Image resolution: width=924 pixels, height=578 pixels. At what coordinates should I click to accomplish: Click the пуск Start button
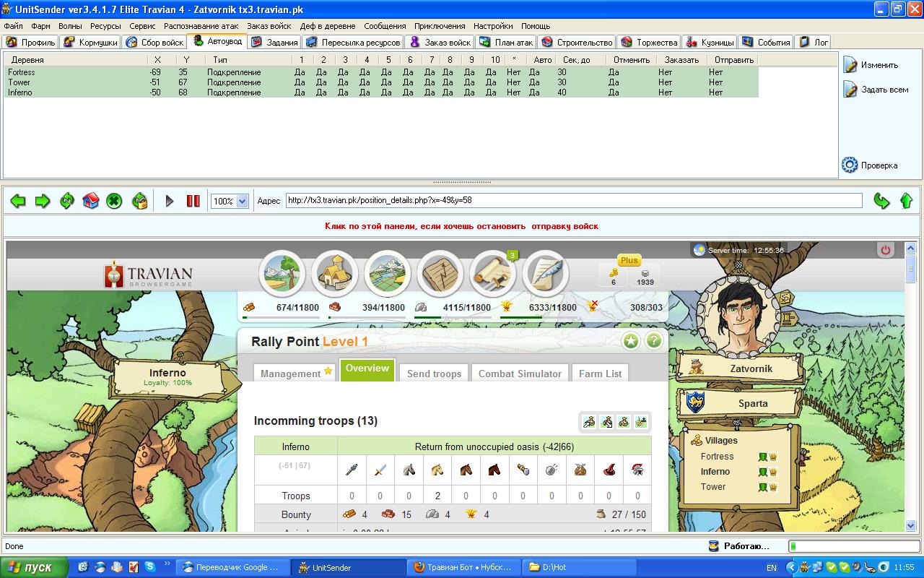[x=32, y=567]
